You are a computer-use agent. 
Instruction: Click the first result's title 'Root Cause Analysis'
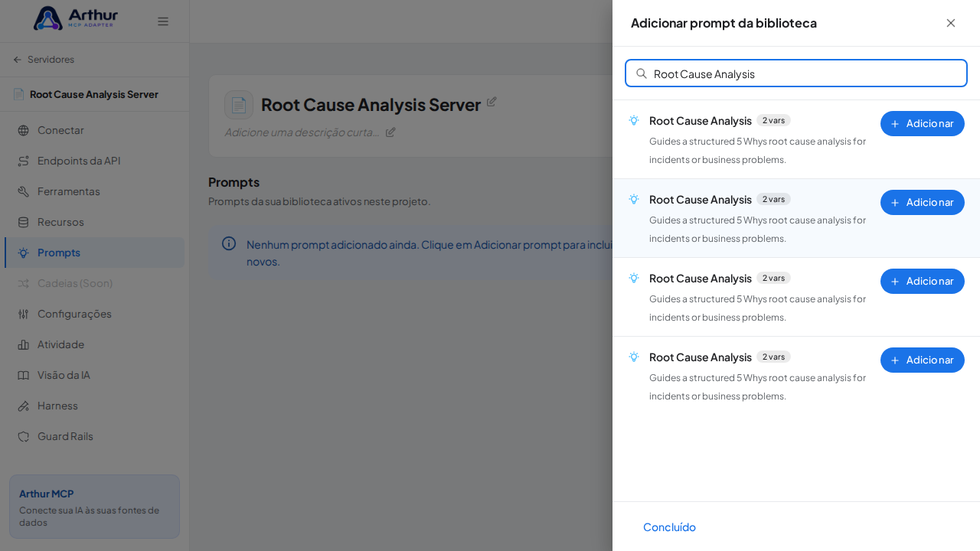pyautogui.click(x=701, y=121)
